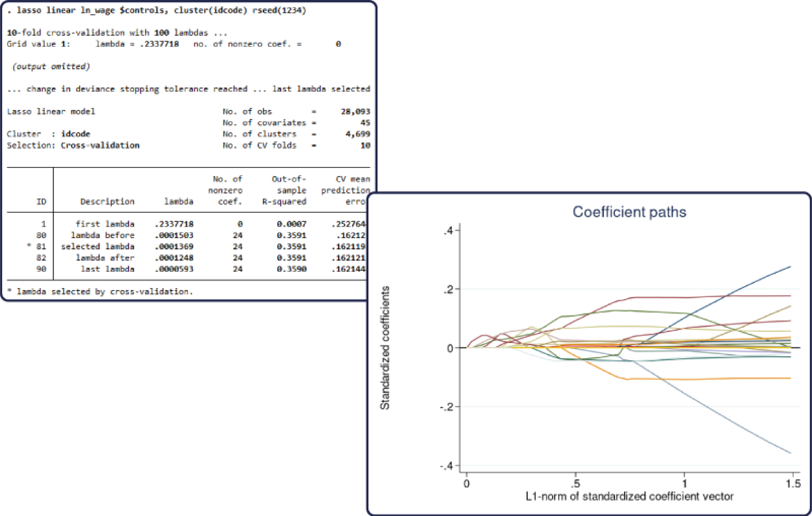Viewport: 812px width, 516px height.
Task: Select the 'selected lambda' row description
Action: 98,247
